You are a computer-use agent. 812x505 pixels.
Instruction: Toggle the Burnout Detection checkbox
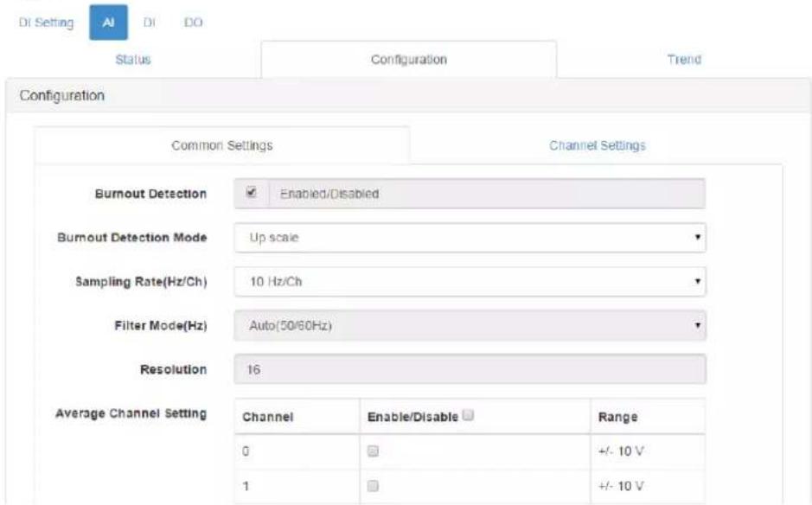[251, 193]
